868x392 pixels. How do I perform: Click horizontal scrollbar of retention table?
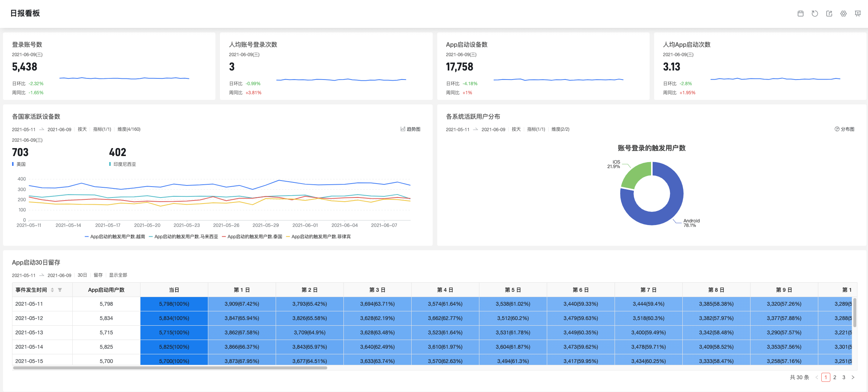coord(170,368)
